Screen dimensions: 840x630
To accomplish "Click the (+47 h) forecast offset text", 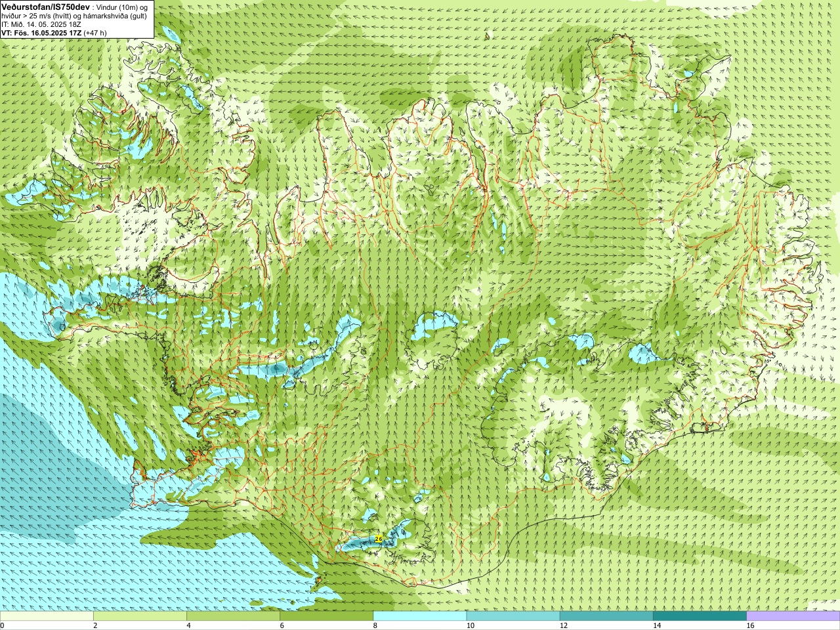I will point(95,32).
